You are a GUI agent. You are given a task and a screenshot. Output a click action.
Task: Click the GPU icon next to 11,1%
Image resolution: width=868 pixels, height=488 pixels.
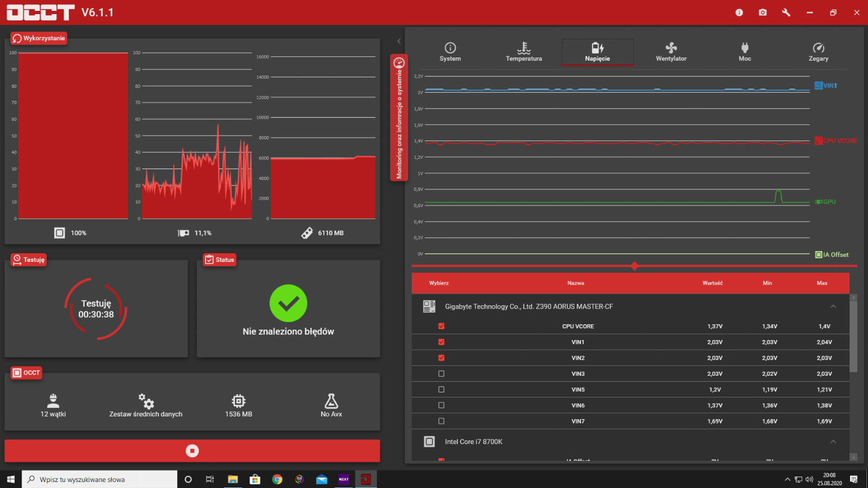coord(183,233)
